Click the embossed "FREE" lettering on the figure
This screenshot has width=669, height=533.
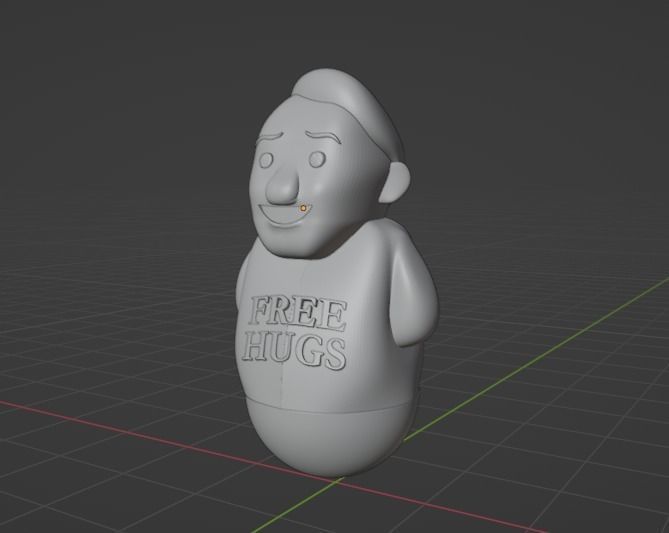[x=298, y=315]
